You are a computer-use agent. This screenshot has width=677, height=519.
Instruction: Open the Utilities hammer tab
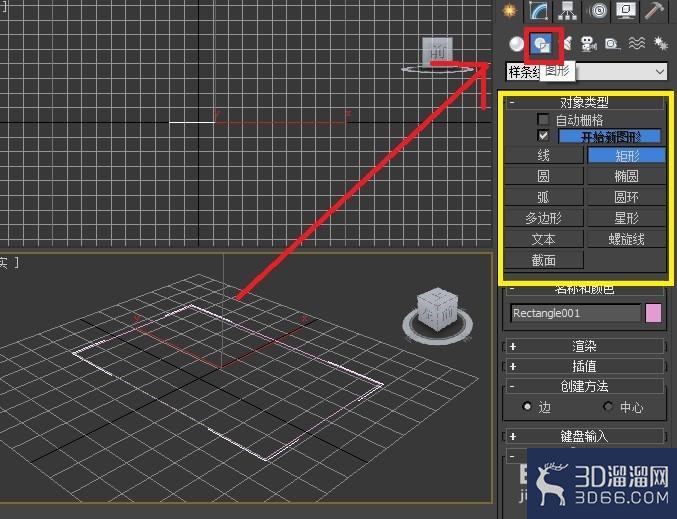tap(655, 10)
